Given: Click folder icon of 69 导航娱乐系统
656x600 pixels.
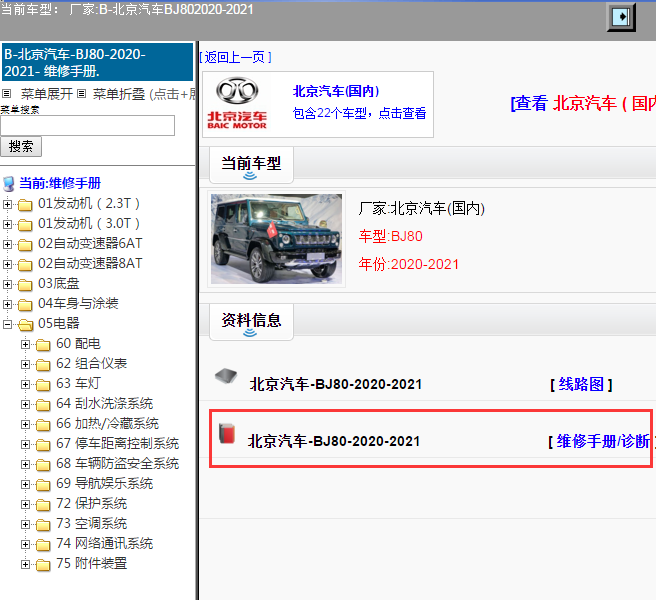Looking at the screenshot, I should pos(43,485).
